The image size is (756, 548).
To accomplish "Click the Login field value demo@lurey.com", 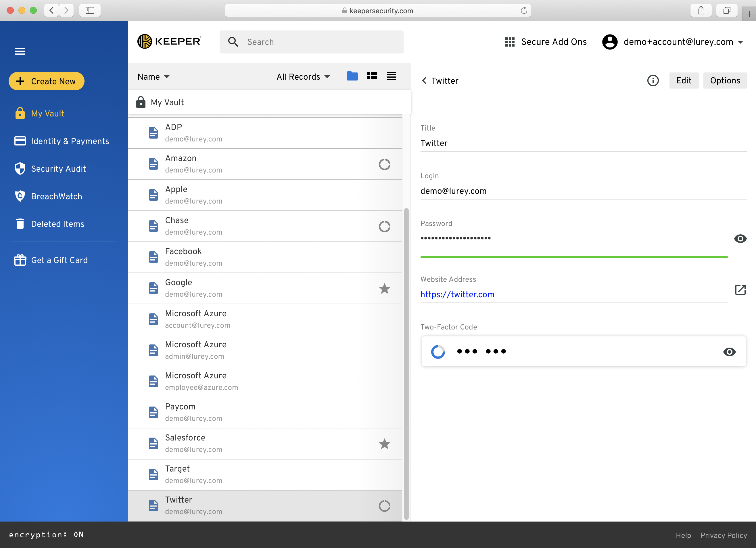I will click(x=453, y=191).
